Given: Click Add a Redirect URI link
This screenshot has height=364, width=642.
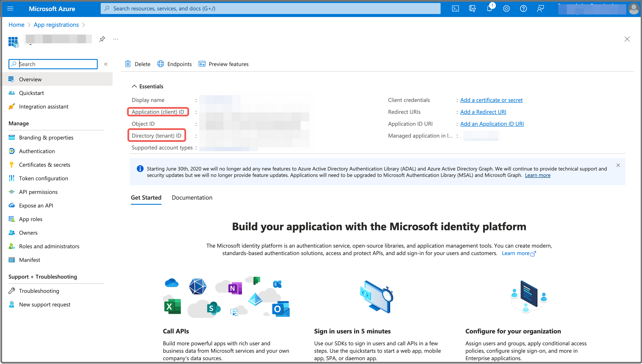Looking at the screenshot, I should click(483, 112).
